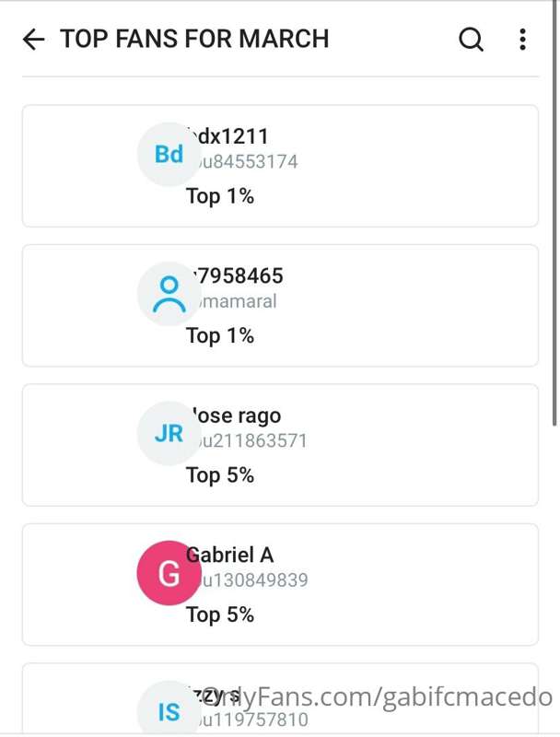Open the dx1211 fan name
Viewport: 560px width, 737px height.
(x=227, y=136)
